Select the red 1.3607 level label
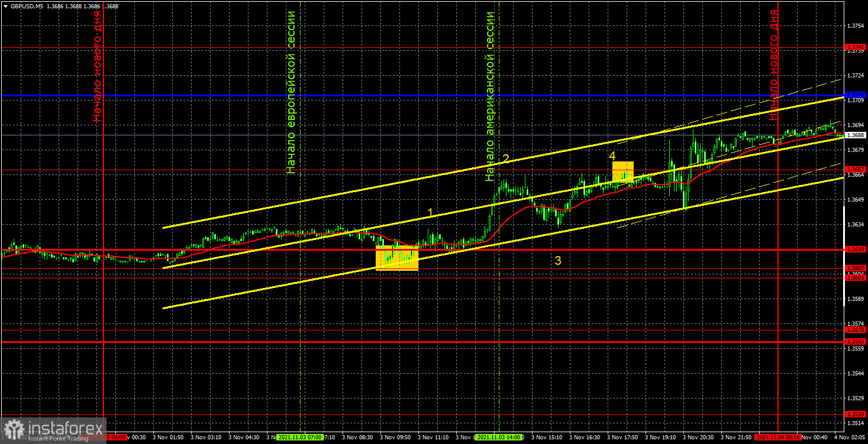868x444 pixels. (x=855, y=268)
